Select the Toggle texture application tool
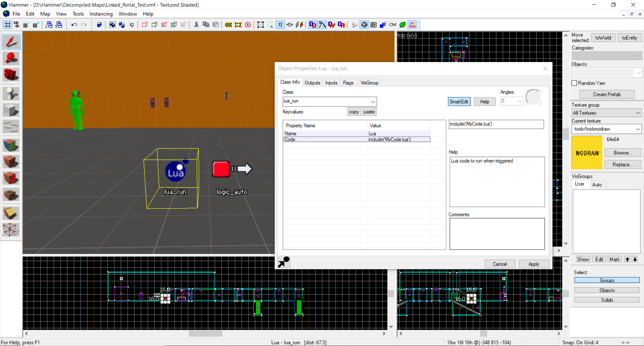Image resolution: width=644 pixels, height=346 pixels. pyautogui.click(x=11, y=145)
